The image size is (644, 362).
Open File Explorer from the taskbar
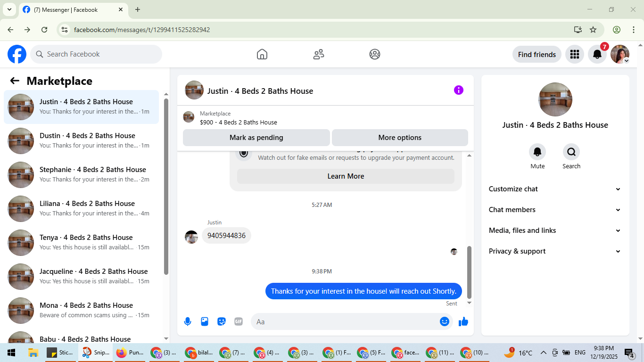tap(33, 353)
